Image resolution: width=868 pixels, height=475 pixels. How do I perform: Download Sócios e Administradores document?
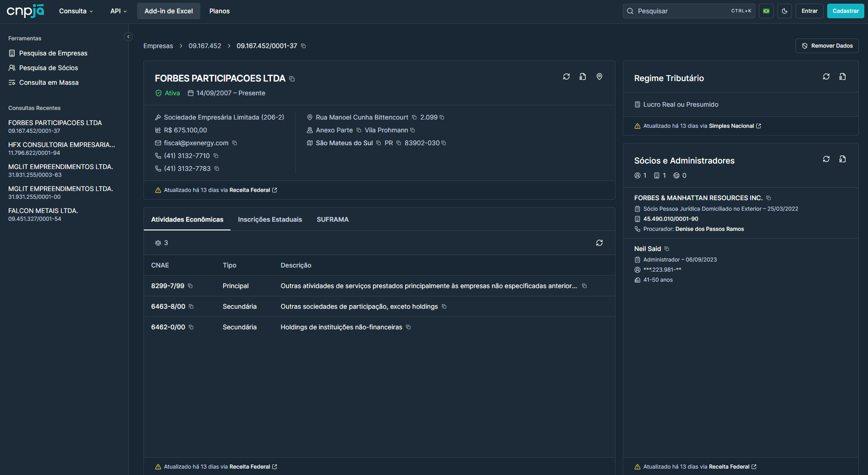[842, 159]
